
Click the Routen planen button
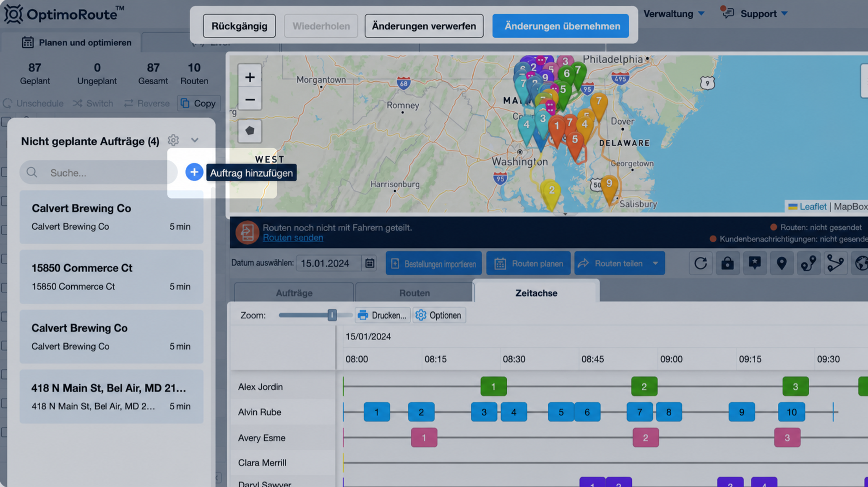coord(528,263)
